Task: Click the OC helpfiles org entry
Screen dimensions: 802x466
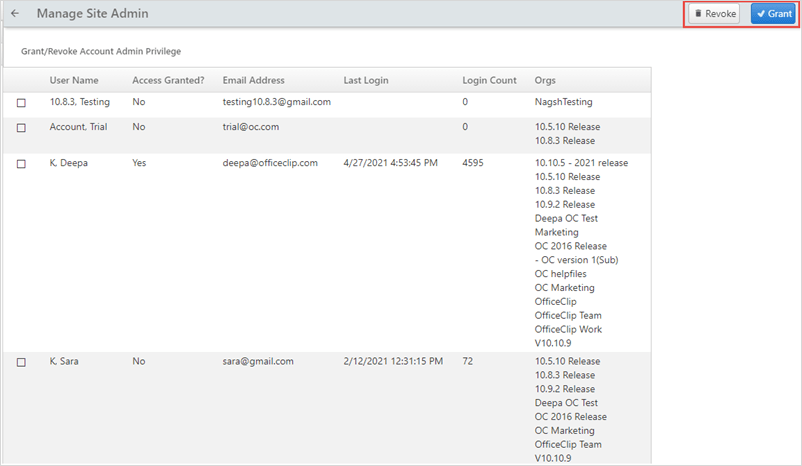Action: [x=561, y=274]
